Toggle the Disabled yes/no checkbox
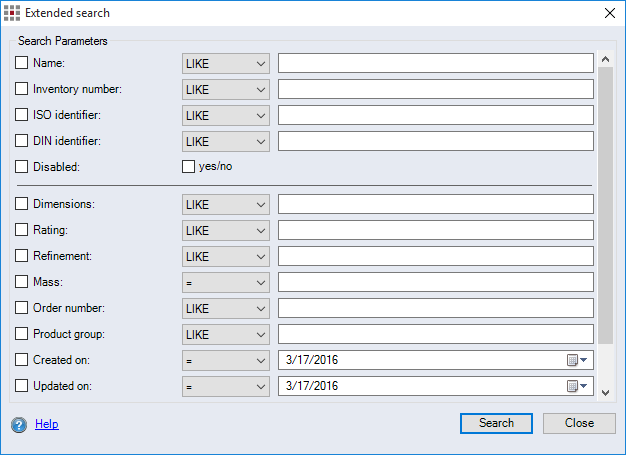This screenshot has height=455, width=626. pyautogui.click(x=188, y=167)
